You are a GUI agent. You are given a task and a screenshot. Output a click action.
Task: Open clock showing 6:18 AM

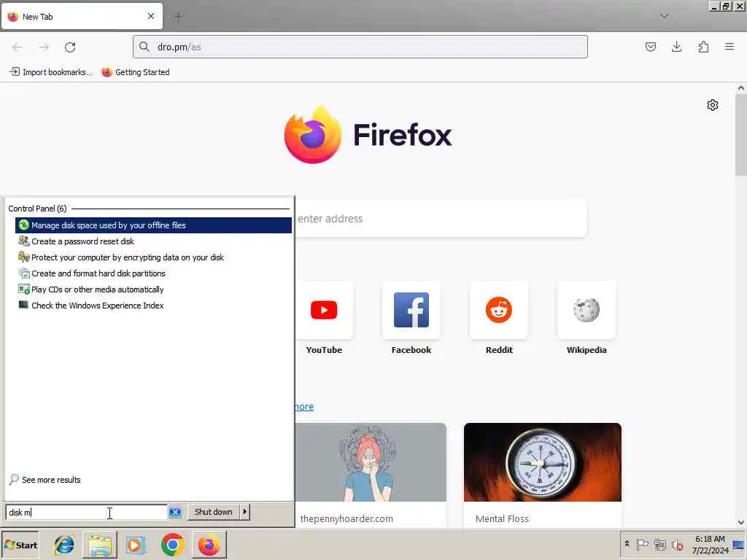tap(710, 545)
